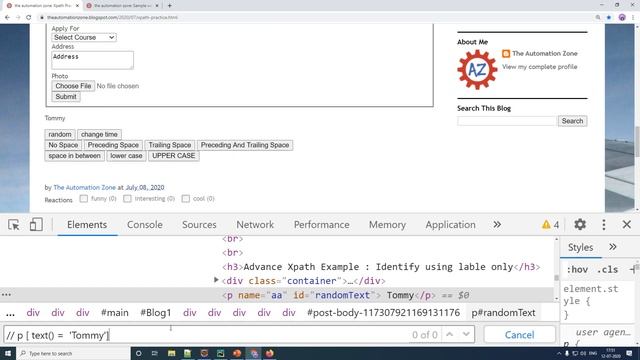Open the Windows Start menu
Image resolution: width=640 pixels, height=360 pixels.
(8, 353)
